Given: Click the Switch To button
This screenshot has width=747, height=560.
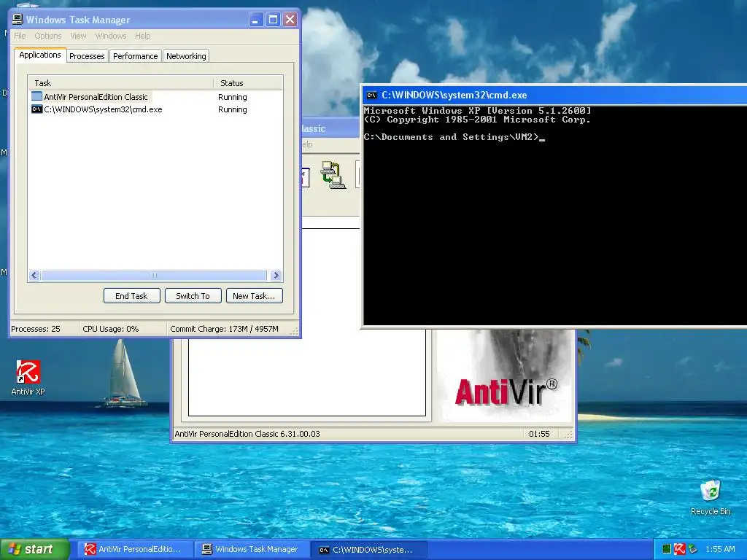Looking at the screenshot, I should tap(193, 296).
